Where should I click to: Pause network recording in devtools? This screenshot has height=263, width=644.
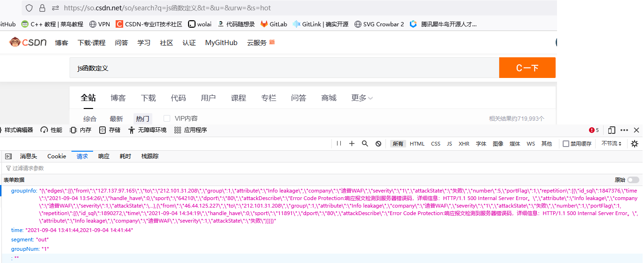pos(339,144)
